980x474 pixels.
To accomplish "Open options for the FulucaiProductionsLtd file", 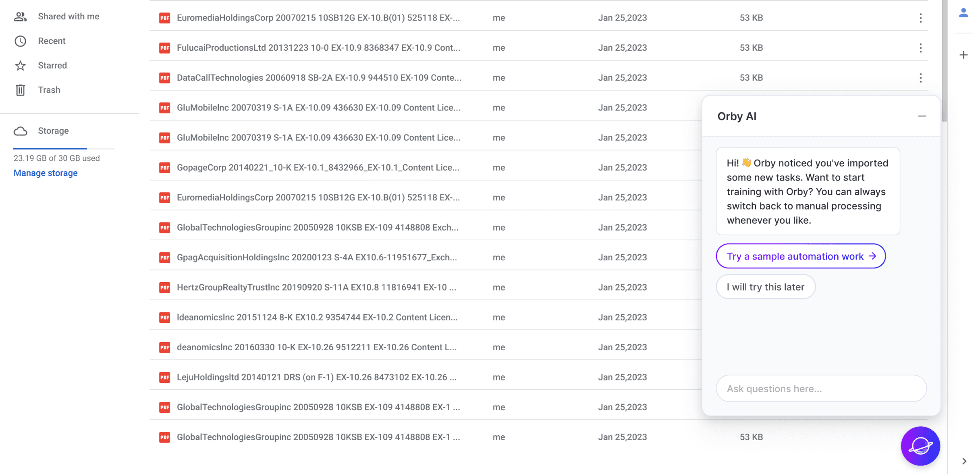I will pos(920,48).
